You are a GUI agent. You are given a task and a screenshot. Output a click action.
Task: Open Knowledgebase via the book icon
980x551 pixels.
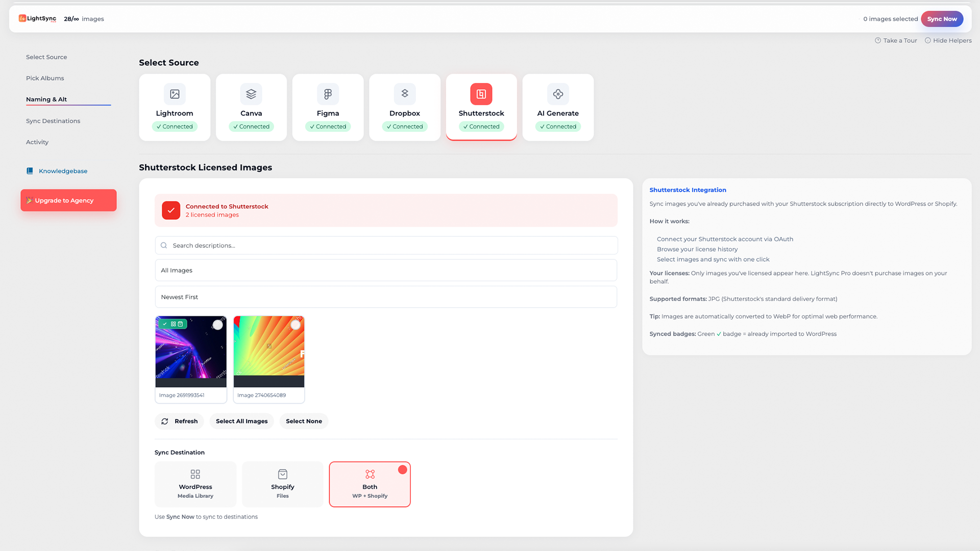(x=30, y=170)
